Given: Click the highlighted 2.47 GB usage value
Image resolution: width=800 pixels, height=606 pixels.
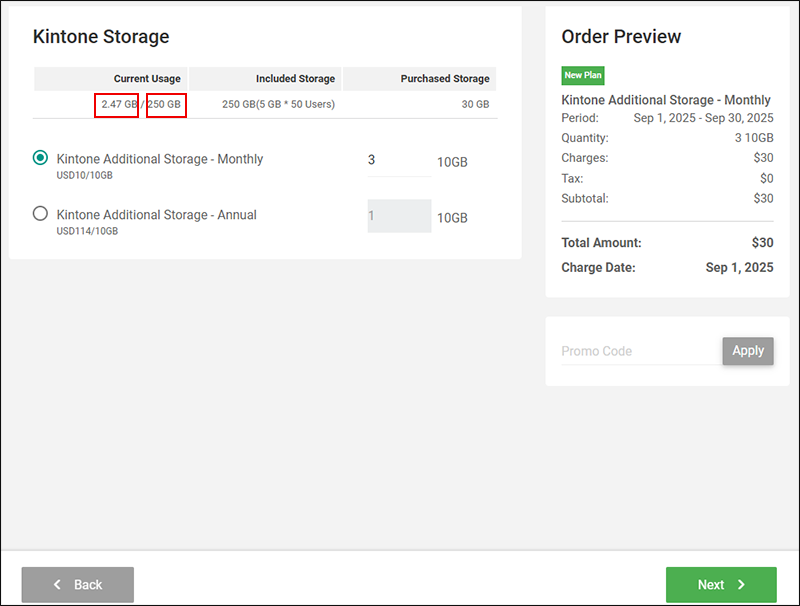Looking at the screenshot, I should click(x=117, y=104).
